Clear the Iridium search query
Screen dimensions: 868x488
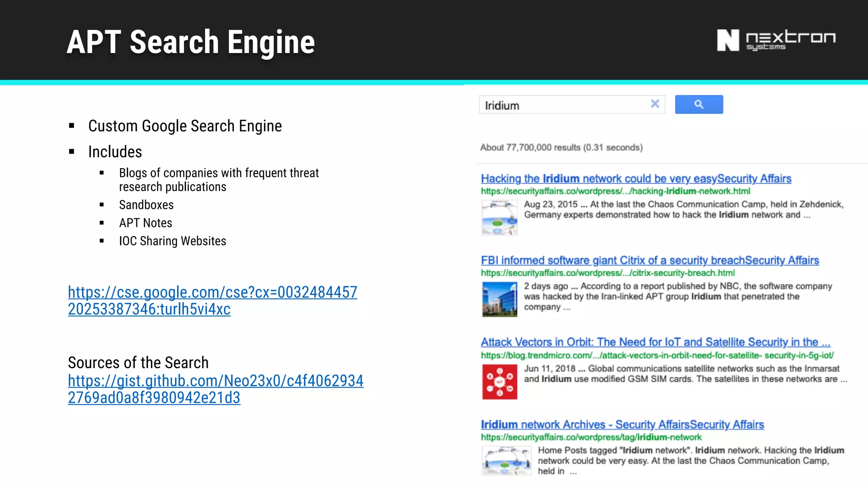click(x=655, y=104)
